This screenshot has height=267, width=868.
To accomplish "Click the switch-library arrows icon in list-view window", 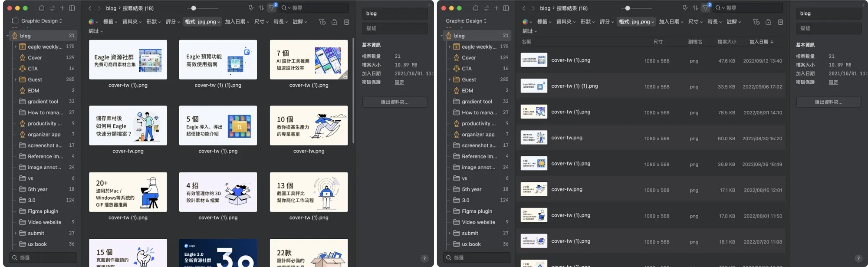I will pyautogui.click(x=486, y=8).
